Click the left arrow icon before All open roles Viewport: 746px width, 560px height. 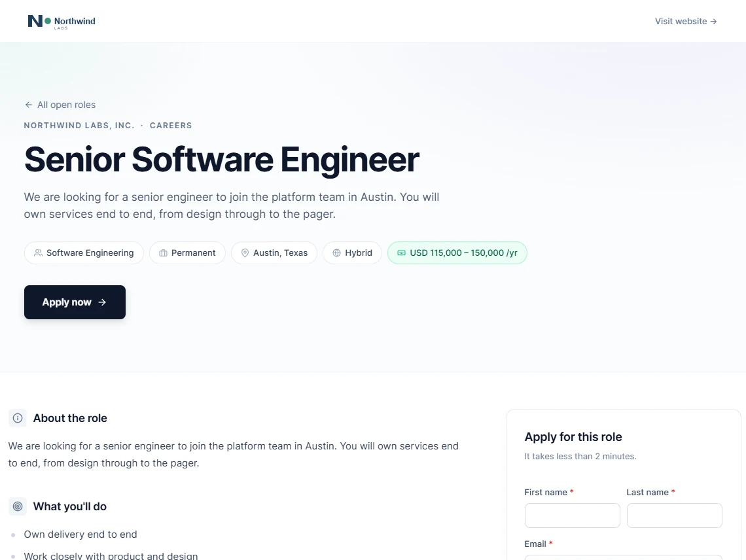click(29, 105)
